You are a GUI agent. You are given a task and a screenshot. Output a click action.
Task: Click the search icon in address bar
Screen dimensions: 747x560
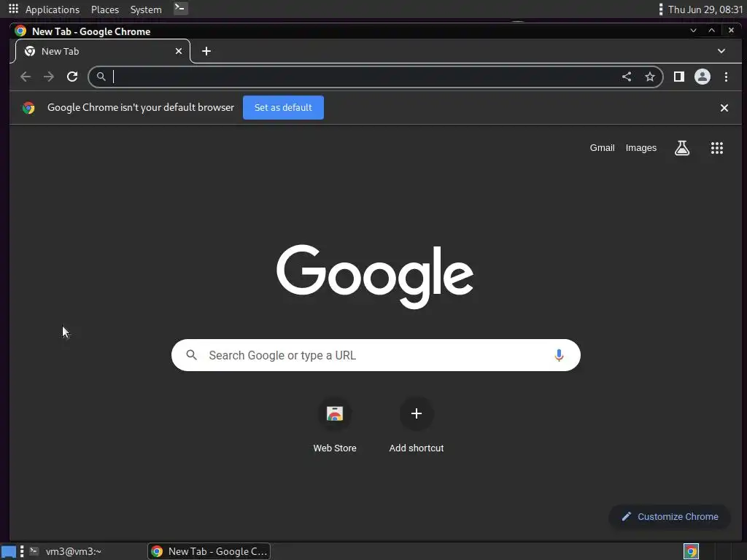click(x=101, y=77)
